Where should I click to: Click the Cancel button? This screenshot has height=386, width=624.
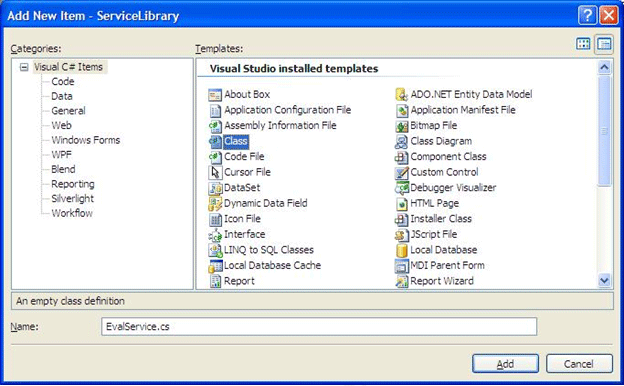pyautogui.click(x=579, y=364)
